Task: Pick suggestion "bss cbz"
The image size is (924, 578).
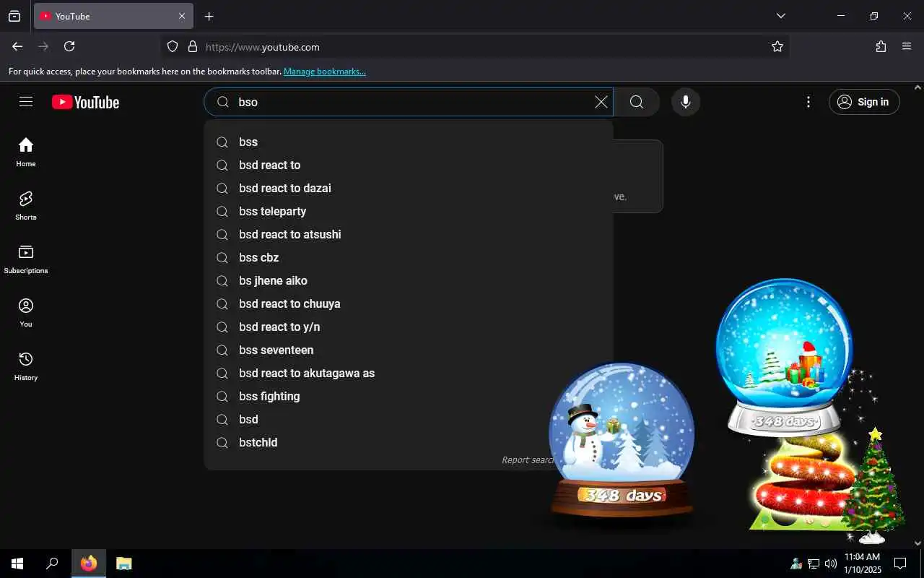Action: (x=409, y=258)
